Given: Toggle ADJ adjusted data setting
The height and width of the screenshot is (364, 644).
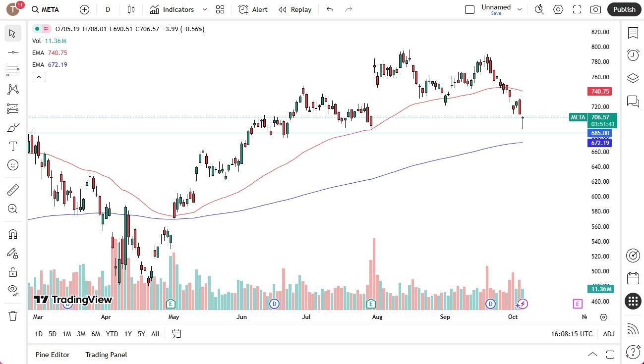Looking at the screenshot, I should (x=608, y=334).
